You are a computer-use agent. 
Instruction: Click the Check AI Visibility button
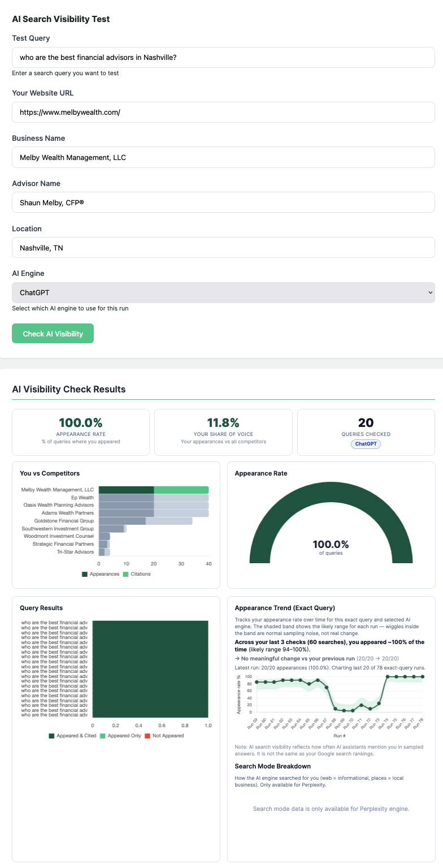coord(53,334)
